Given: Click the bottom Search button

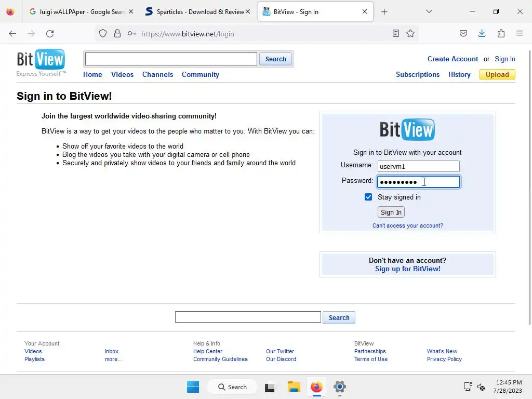Looking at the screenshot, I should tap(339, 318).
